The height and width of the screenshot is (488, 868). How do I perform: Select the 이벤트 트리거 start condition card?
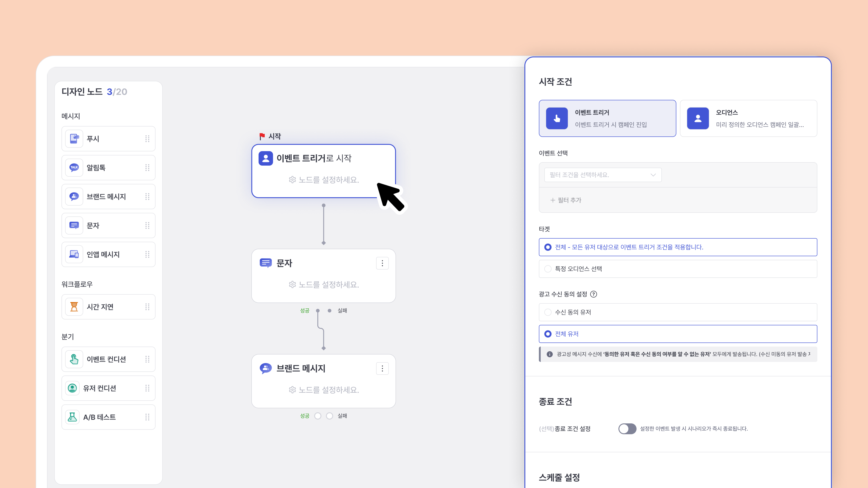click(607, 118)
